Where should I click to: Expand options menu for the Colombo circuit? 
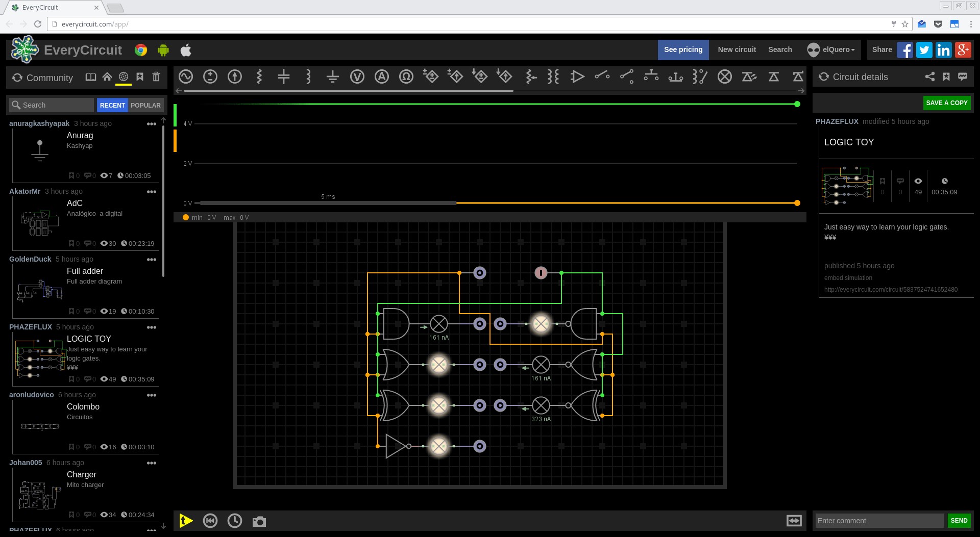(x=152, y=395)
